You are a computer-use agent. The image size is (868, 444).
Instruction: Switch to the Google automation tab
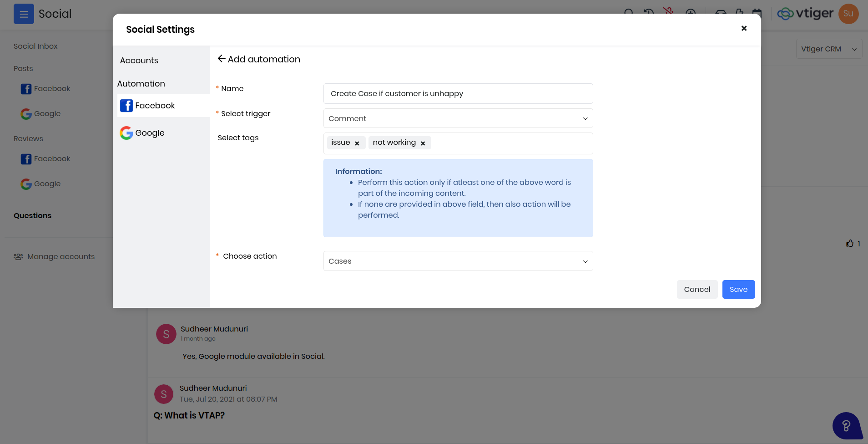click(x=150, y=133)
